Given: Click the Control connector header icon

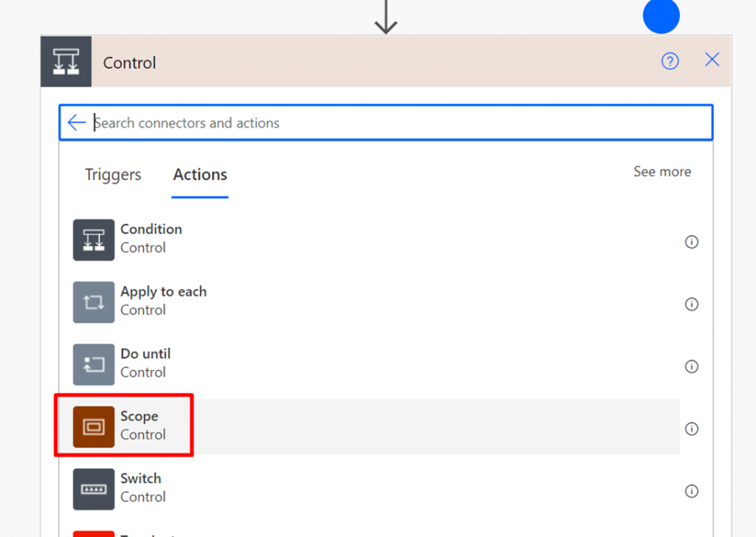Looking at the screenshot, I should (66, 62).
